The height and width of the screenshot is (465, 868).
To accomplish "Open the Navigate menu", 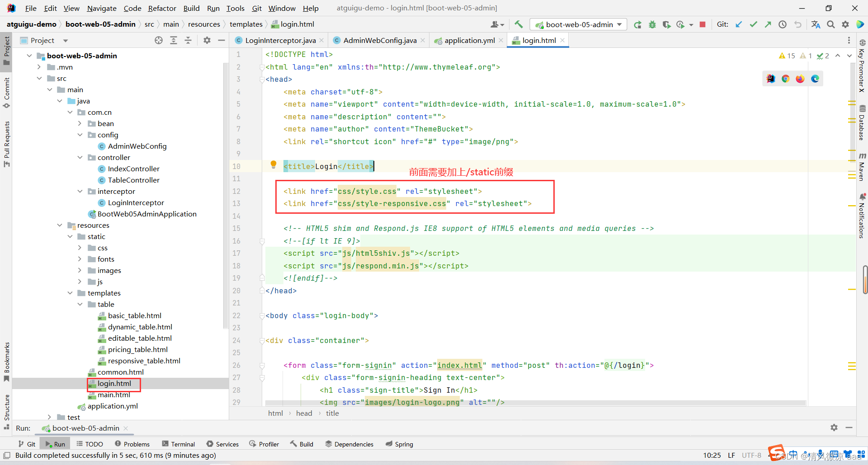I will pyautogui.click(x=102, y=8).
